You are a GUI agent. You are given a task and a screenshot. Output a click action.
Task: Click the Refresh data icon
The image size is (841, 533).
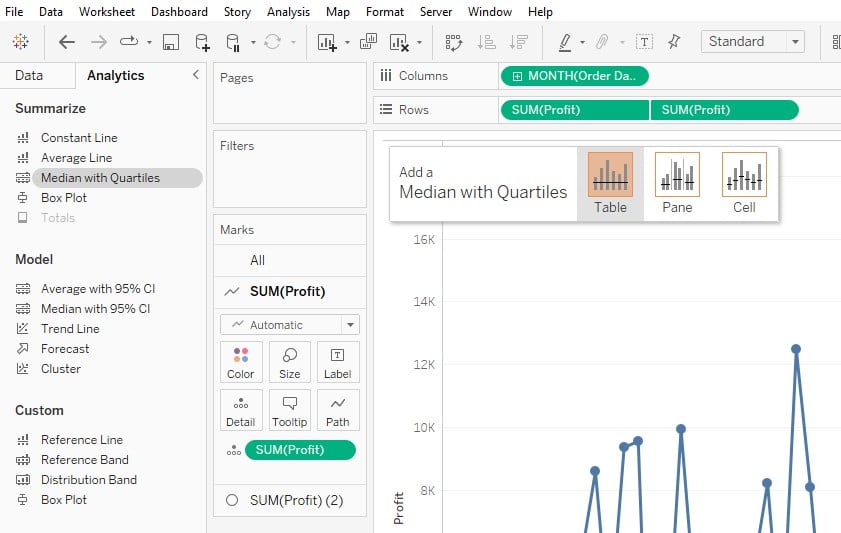pos(272,42)
